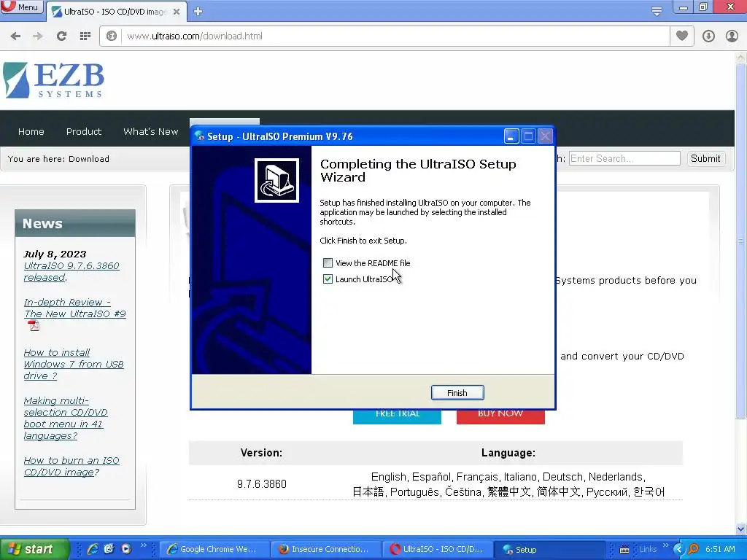The image size is (747, 560).
Task: Switch to Setup taskbar button
Action: coord(548,549)
